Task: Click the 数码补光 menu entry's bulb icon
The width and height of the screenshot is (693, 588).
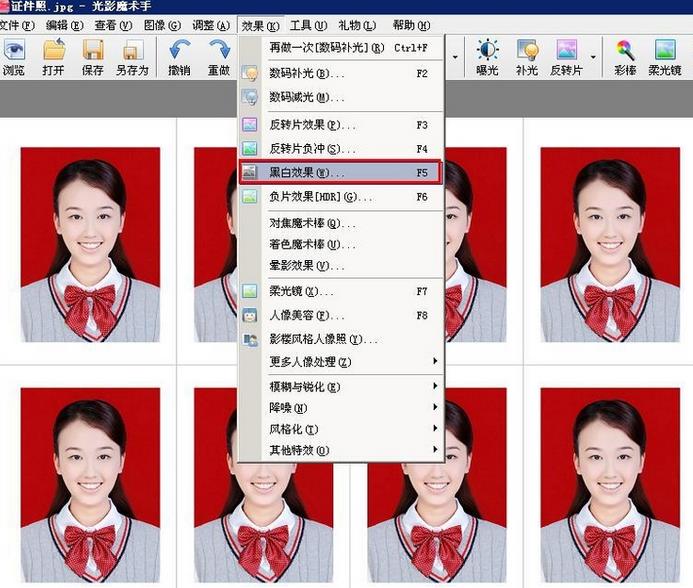Action: (250, 73)
